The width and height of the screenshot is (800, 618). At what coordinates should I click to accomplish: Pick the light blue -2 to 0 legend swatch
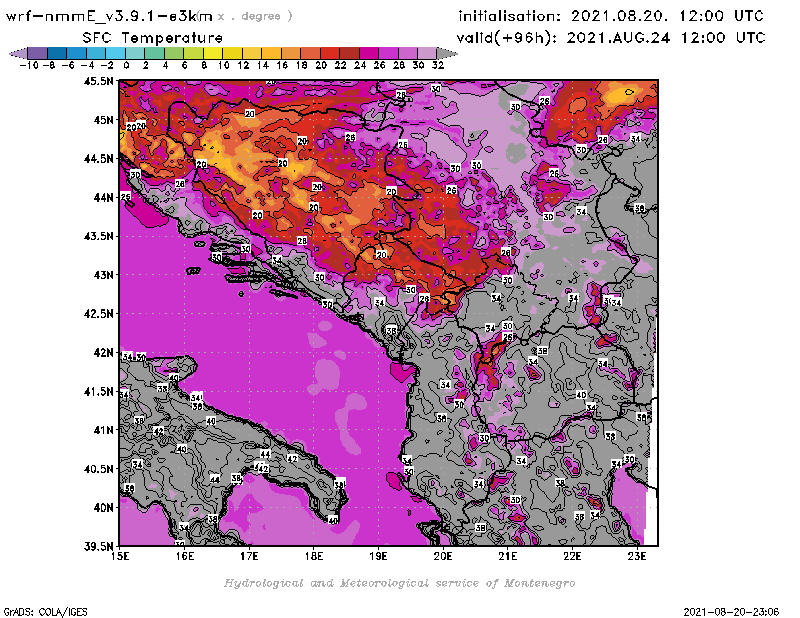pyautogui.click(x=115, y=53)
